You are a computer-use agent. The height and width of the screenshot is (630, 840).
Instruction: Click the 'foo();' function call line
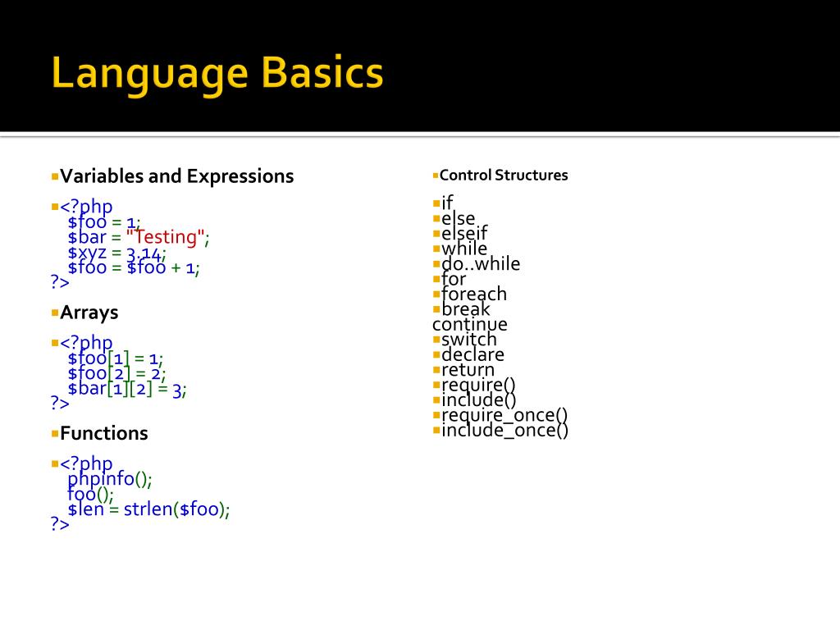90,494
